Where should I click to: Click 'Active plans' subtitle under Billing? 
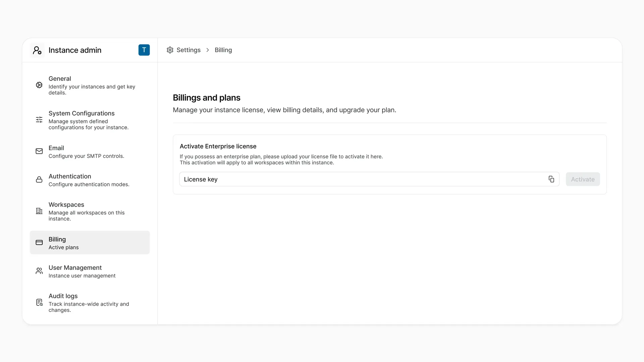point(64,247)
